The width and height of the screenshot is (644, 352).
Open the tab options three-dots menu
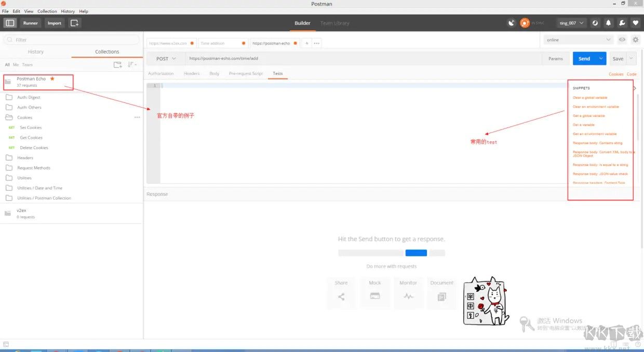(x=316, y=43)
